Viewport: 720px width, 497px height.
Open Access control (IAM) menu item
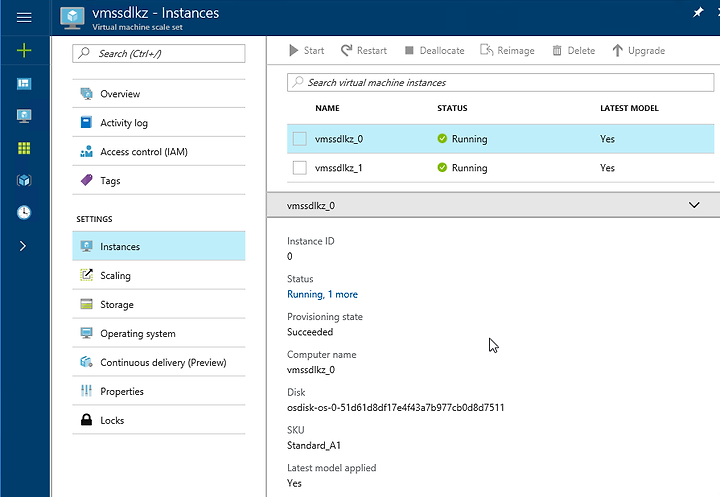click(x=159, y=152)
